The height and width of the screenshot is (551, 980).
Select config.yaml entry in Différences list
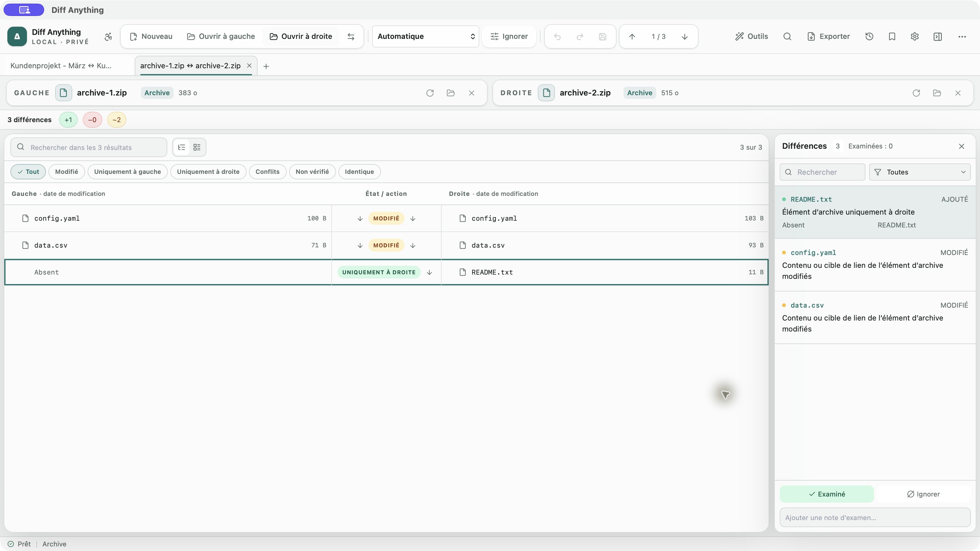point(875,265)
